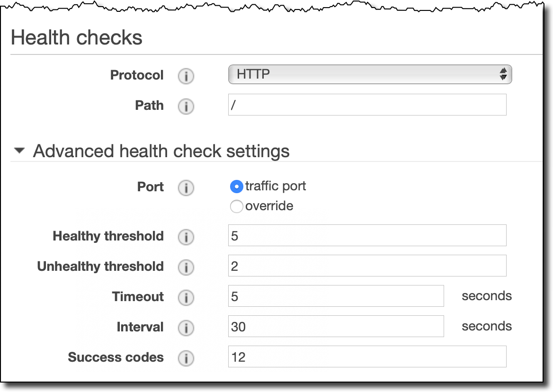Show Timeout help info icon
The width and height of the screenshot is (553, 392).
(186, 297)
